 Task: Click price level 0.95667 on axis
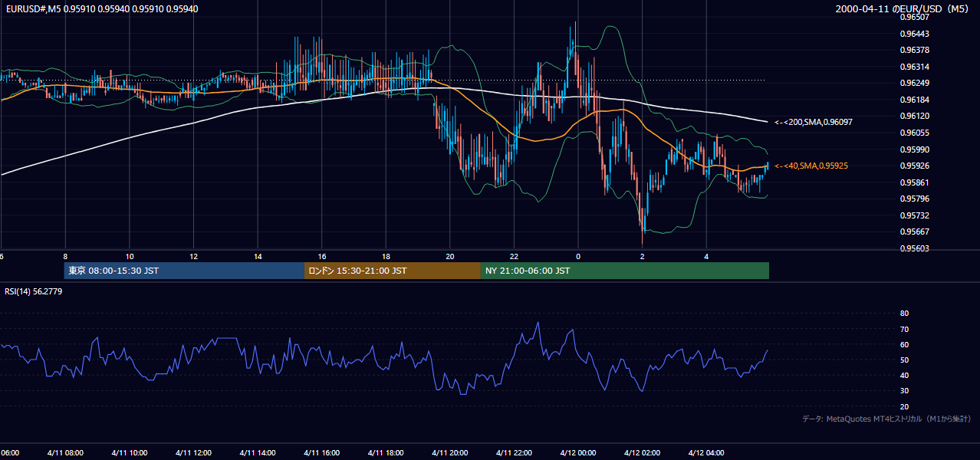(914, 232)
